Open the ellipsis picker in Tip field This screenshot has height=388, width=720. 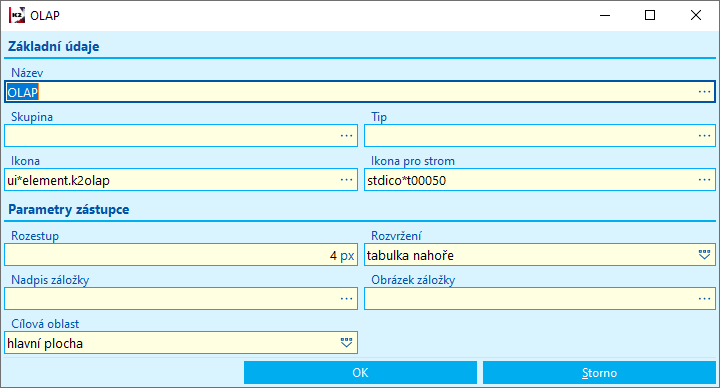(x=704, y=136)
